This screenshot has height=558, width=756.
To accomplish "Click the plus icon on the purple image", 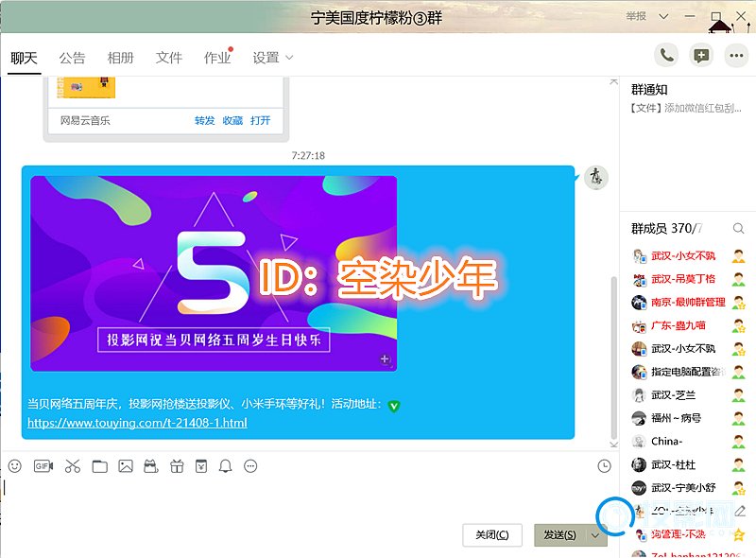I will tap(385, 359).
